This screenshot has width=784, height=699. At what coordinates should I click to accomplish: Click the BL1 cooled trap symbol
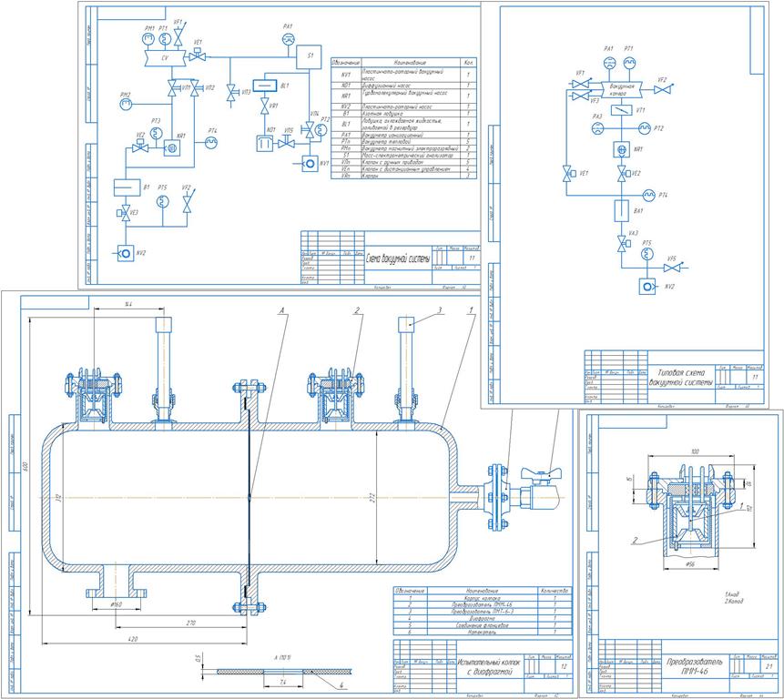264,86
